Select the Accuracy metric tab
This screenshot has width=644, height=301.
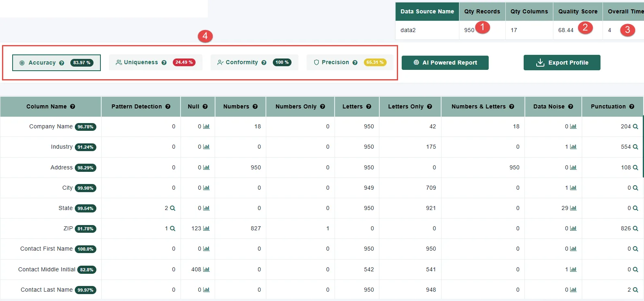[x=57, y=63]
